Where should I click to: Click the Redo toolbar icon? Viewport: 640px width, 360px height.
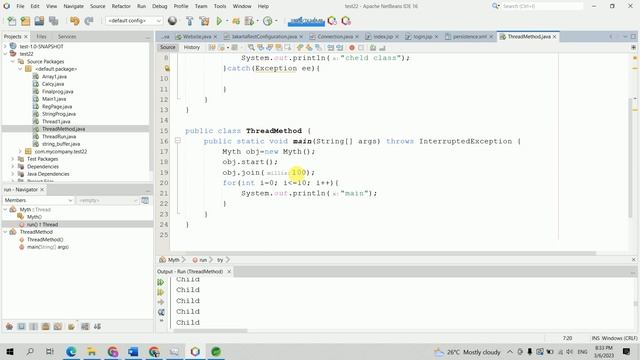point(89,21)
